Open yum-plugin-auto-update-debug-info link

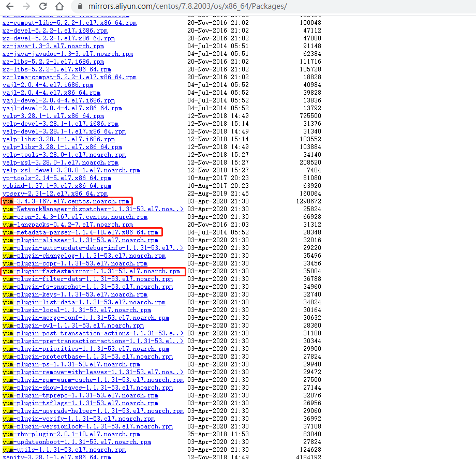click(93, 248)
